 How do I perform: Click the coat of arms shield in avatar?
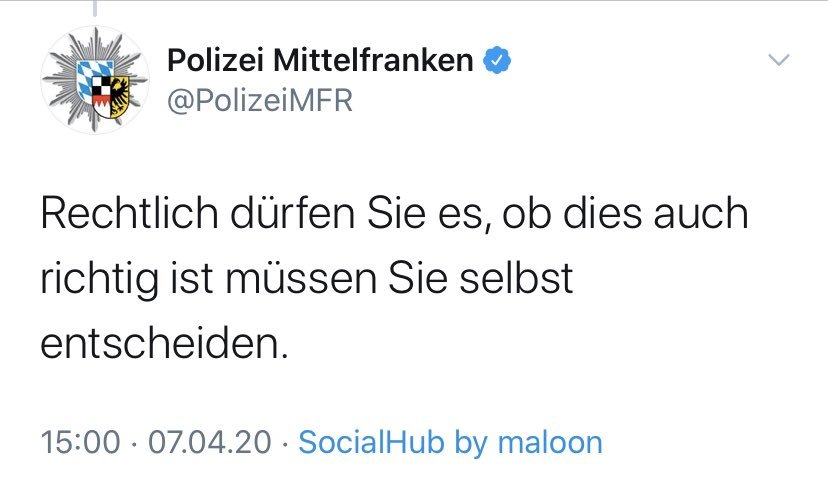click(104, 89)
